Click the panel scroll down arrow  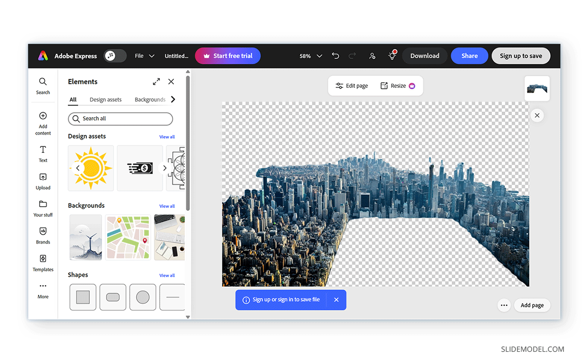tap(188, 317)
